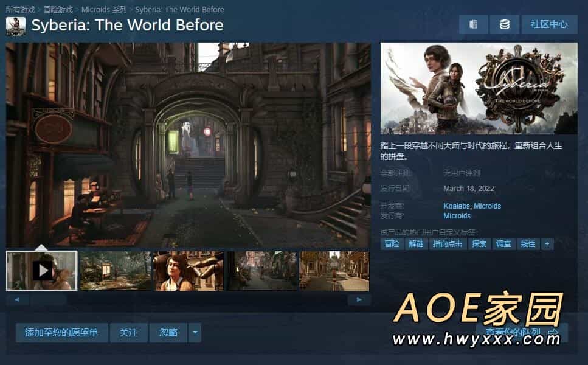Click the right arrow of thumbnail strip
Screen dimensions: 588x365
coord(359,299)
